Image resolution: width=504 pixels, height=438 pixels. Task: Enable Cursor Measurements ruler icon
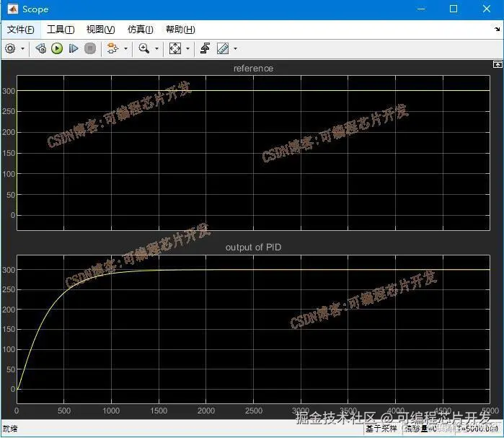point(223,48)
